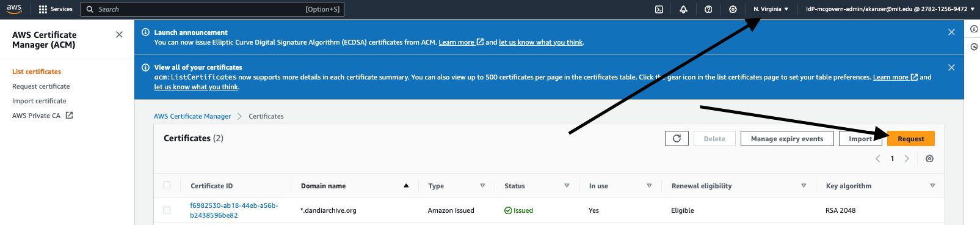
Task: Click the Issued status cell
Action: [518, 210]
